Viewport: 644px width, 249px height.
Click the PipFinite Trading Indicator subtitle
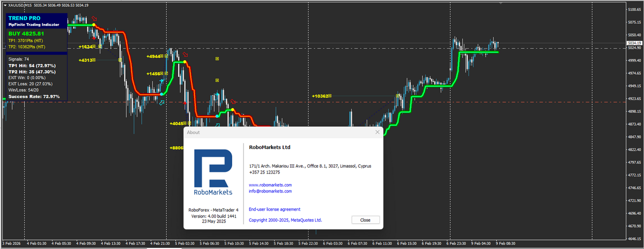(33, 24)
